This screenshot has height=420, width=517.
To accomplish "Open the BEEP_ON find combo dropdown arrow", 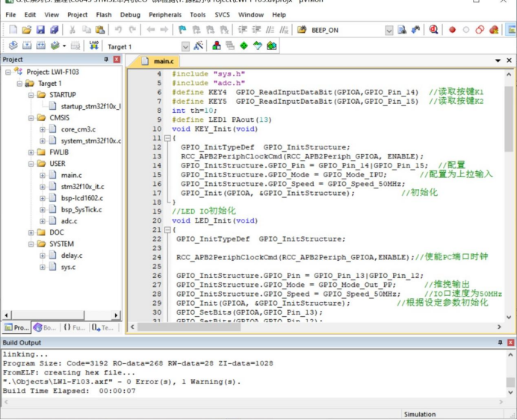I will (389, 31).
